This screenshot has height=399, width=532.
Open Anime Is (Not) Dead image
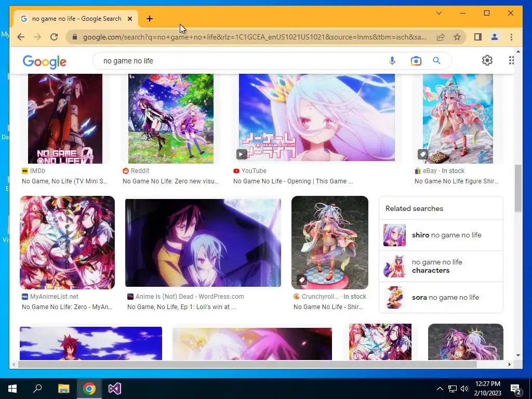pos(203,243)
